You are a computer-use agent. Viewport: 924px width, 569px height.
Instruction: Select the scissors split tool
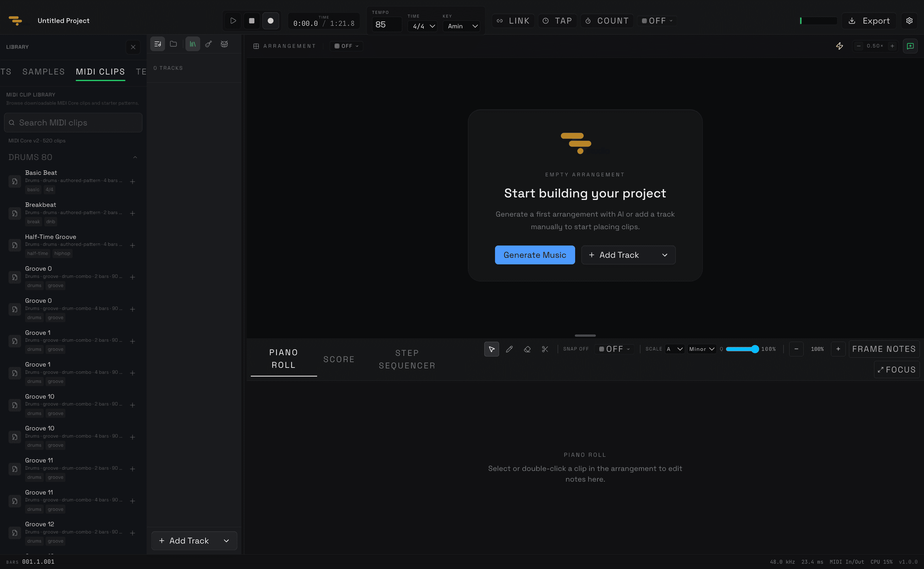(545, 349)
